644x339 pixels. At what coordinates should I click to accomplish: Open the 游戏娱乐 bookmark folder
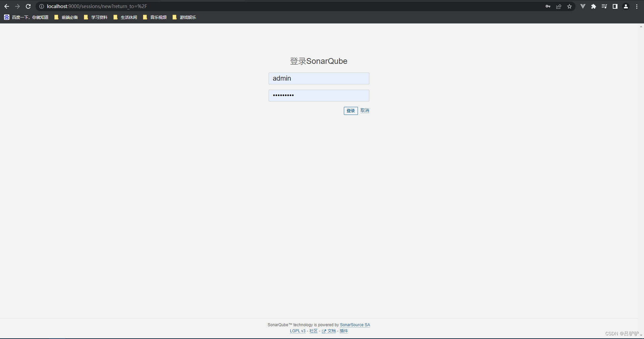(184, 17)
